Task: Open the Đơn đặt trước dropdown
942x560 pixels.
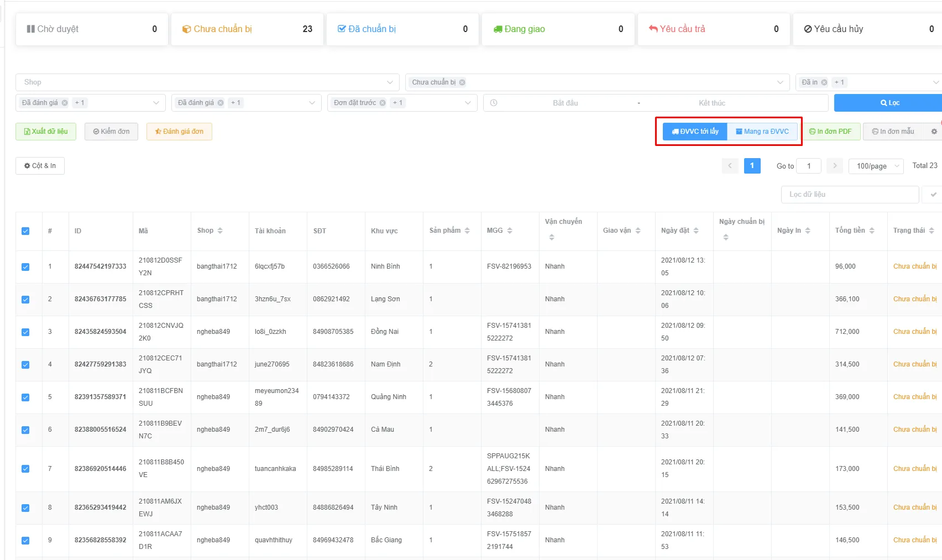Action: pyautogui.click(x=402, y=103)
